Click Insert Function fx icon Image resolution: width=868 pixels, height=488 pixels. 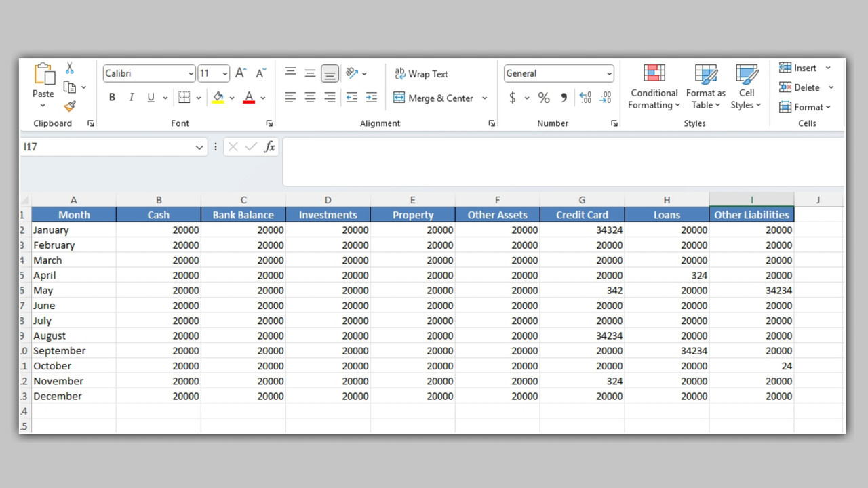tap(269, 147)
